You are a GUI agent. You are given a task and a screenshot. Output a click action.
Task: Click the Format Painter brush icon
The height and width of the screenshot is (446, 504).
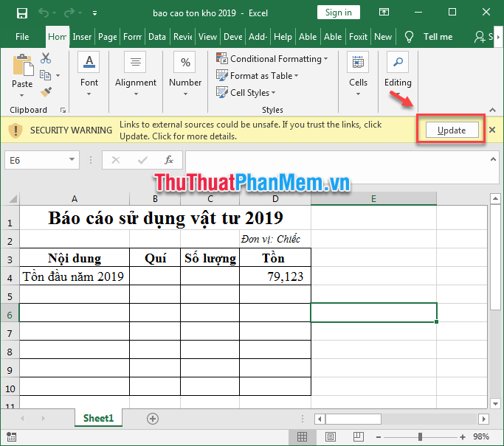point(46,91)
